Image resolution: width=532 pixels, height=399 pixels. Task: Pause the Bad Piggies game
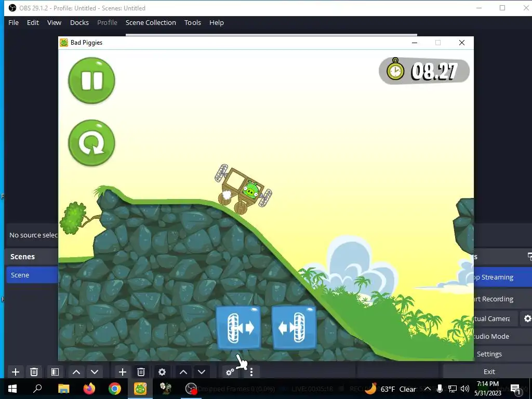[91, 81]
